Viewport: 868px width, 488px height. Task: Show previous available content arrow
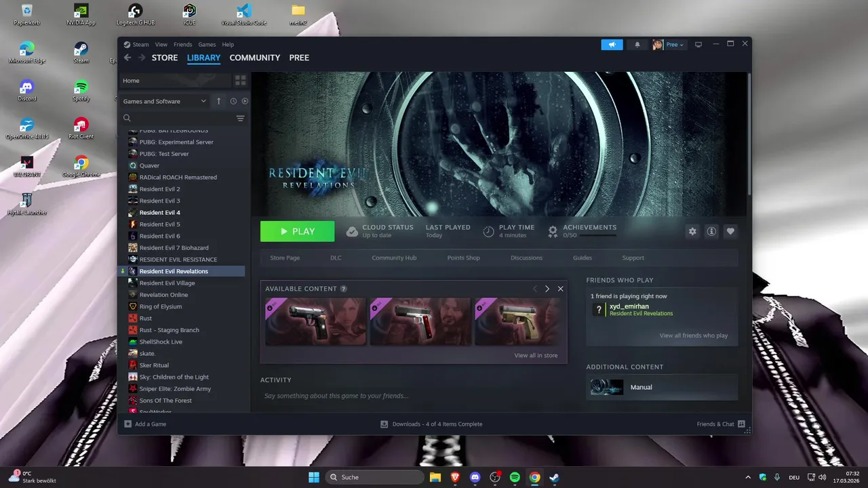pyautogui.click(x=534, y=289)
